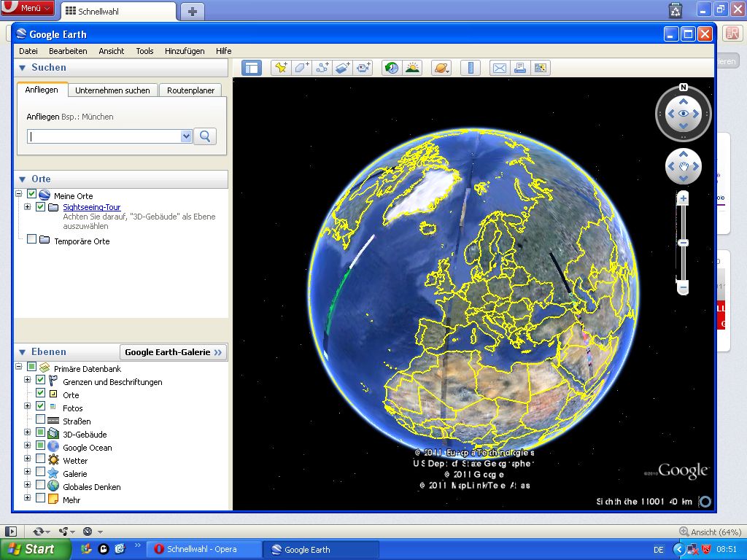Open the Datei menu
Screen dimensions: 747x560
28,51
